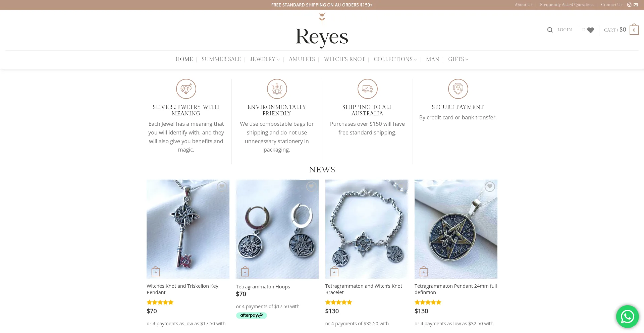Open the cart bag icon
644x333 pixels.
634,30
